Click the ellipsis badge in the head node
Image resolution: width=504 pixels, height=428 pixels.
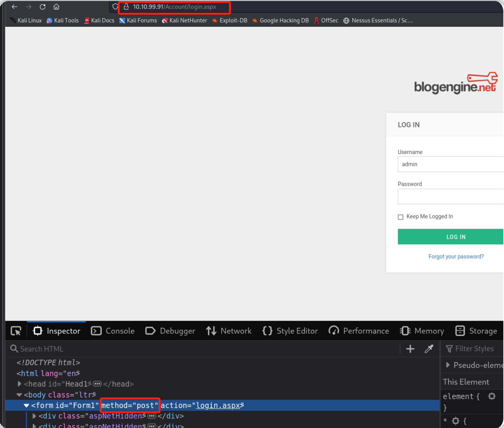point(97,384)
